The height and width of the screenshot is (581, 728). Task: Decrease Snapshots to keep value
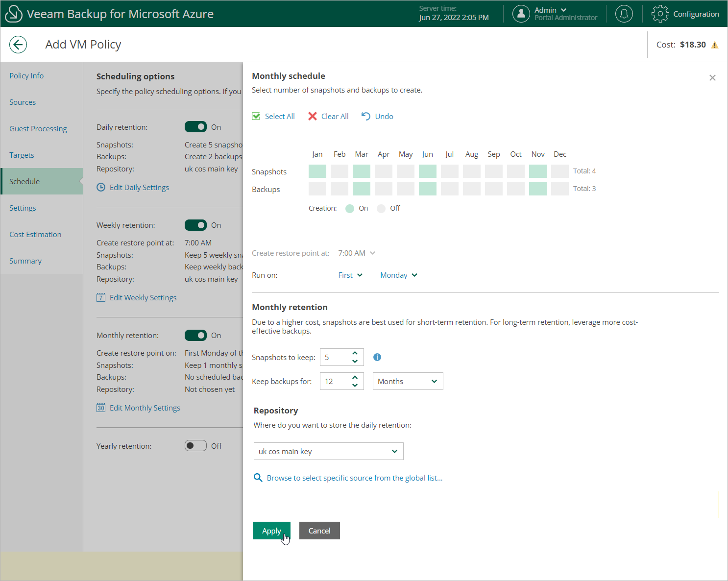click(x=355, y=362)
